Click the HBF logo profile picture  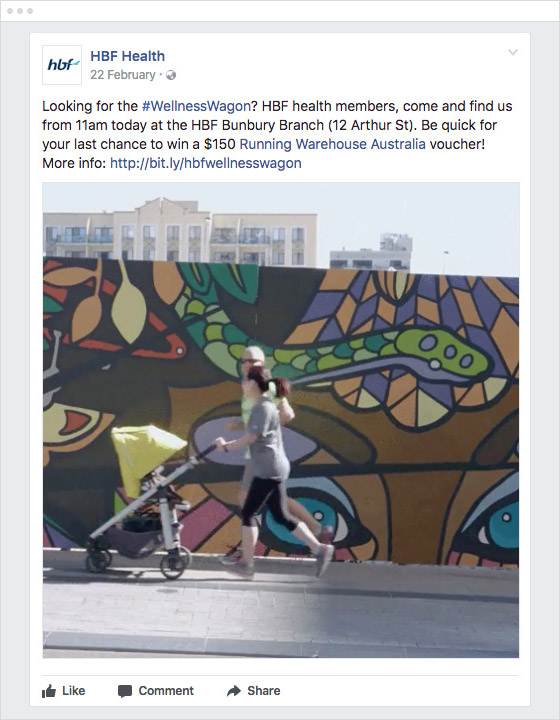tap(62, 65)
